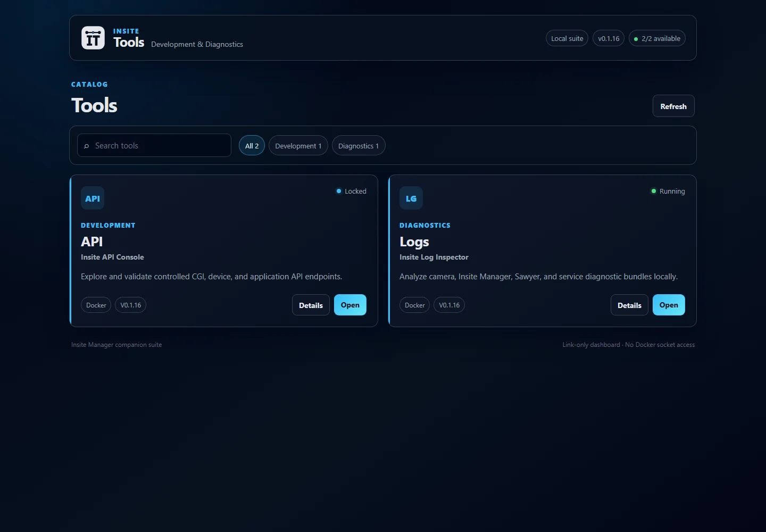Select the All 2 filter

(252, 145)
